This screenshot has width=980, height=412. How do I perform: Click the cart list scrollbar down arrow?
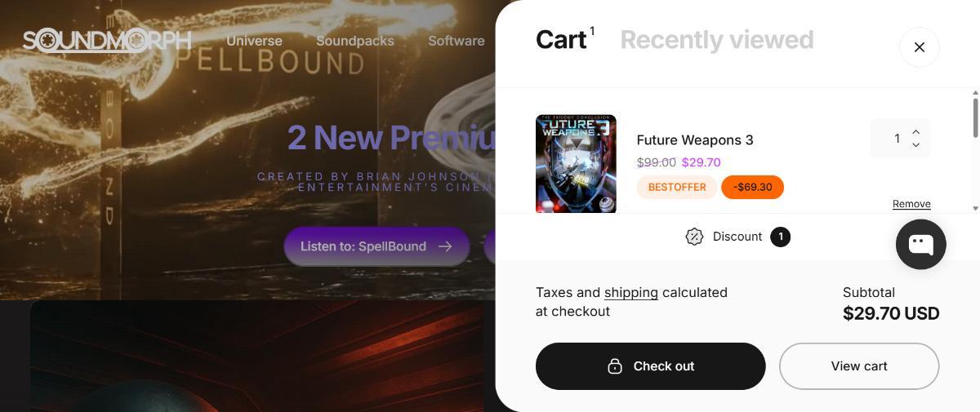(x=975, y=209)
